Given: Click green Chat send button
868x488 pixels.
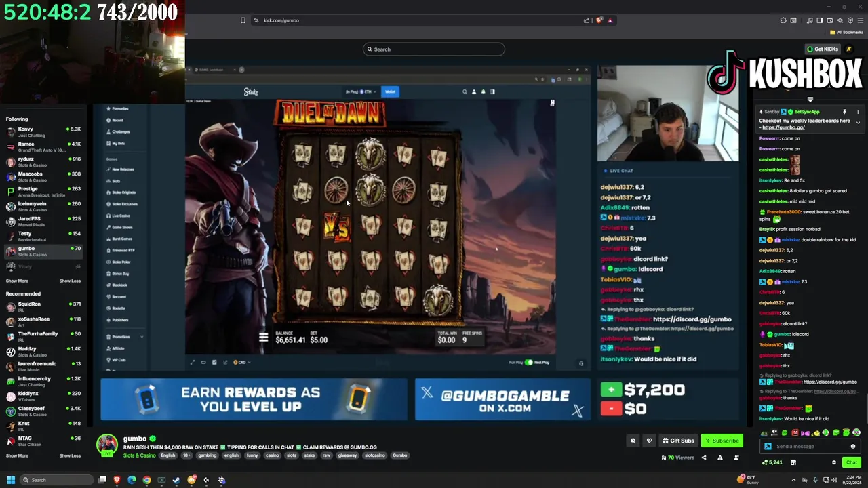Looking at the screenshot, I should (x=851, y=462).
